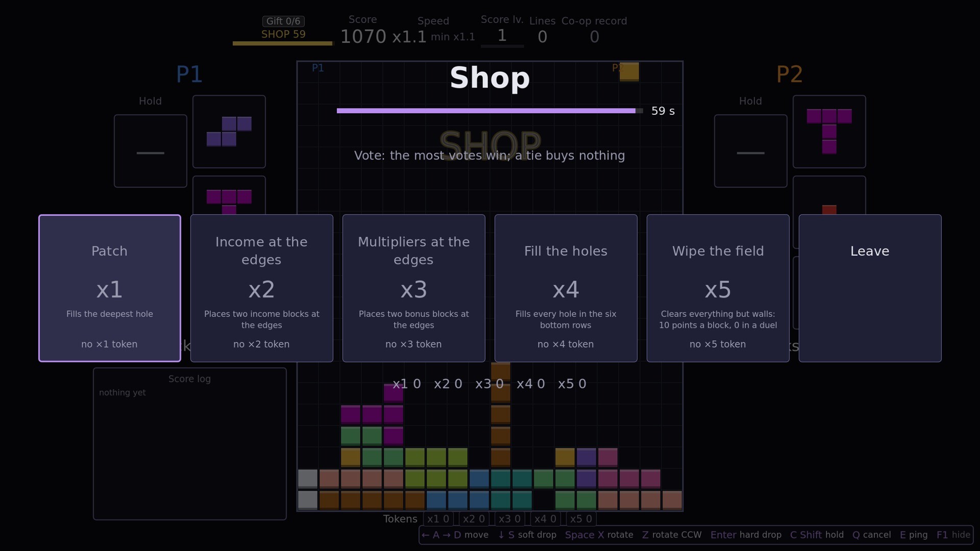Click the shop countdown timer bar
This screenshot has height=551, width=980.
click(489, 111)
